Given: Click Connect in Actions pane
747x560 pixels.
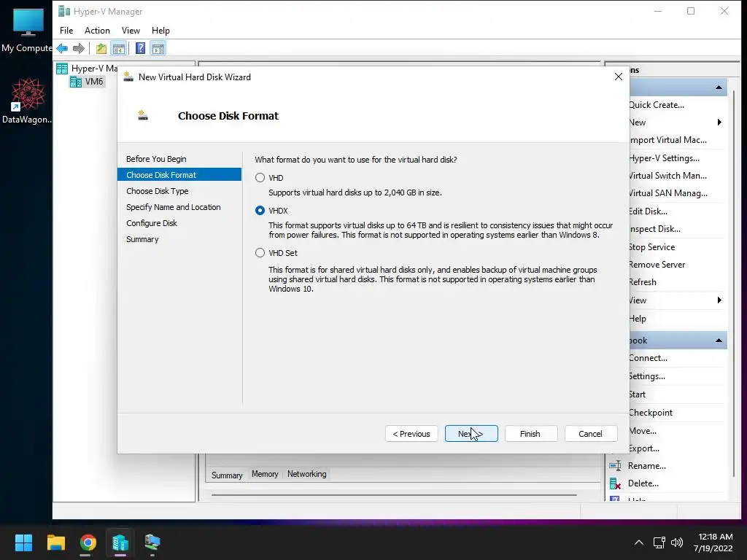Looking at the screenshot, I should tap(649, 358).
